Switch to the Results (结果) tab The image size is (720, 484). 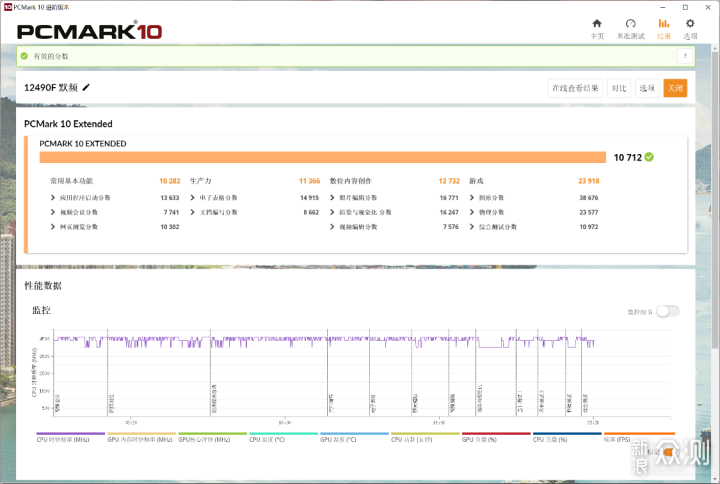coord(664,28)
